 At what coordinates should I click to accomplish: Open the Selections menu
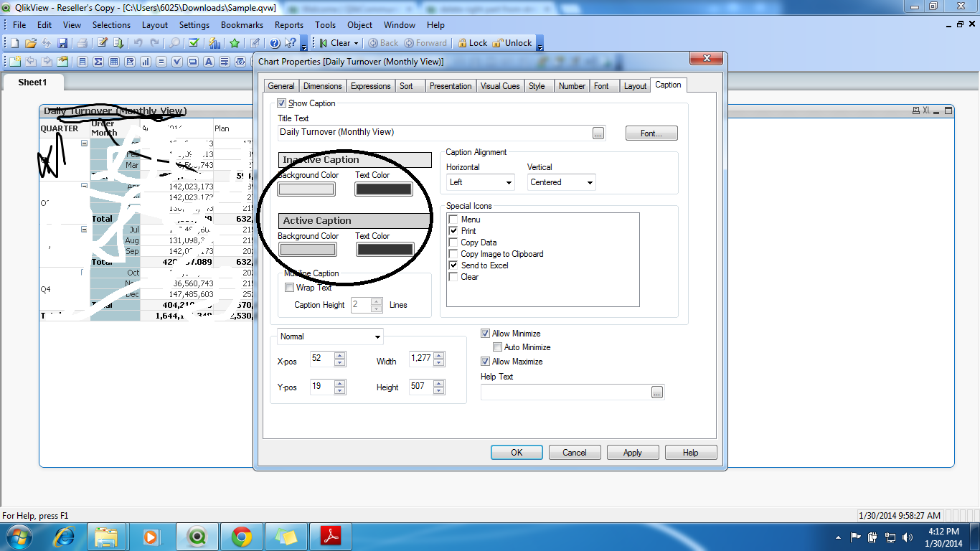(x=111, y=25)
